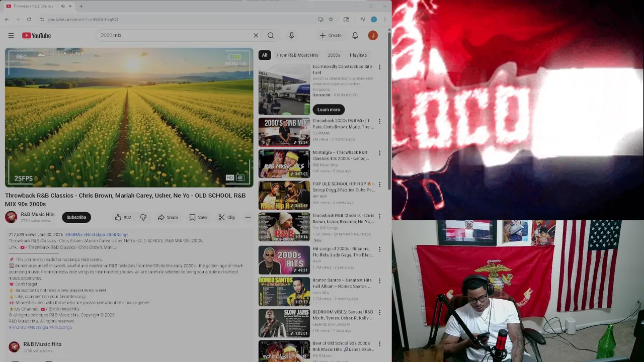Open the SLOW JAMS video thumbnail
644x362 pixels.
coord(284,323)
